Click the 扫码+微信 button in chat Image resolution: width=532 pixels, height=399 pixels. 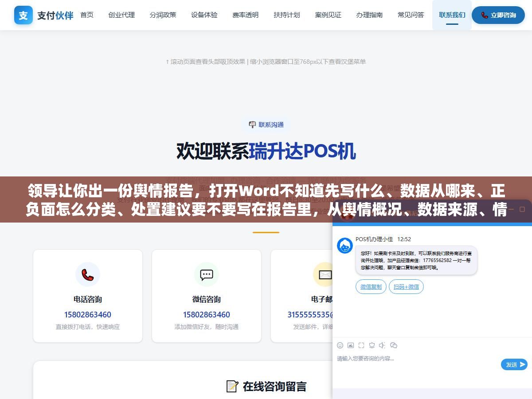[407, 287]
